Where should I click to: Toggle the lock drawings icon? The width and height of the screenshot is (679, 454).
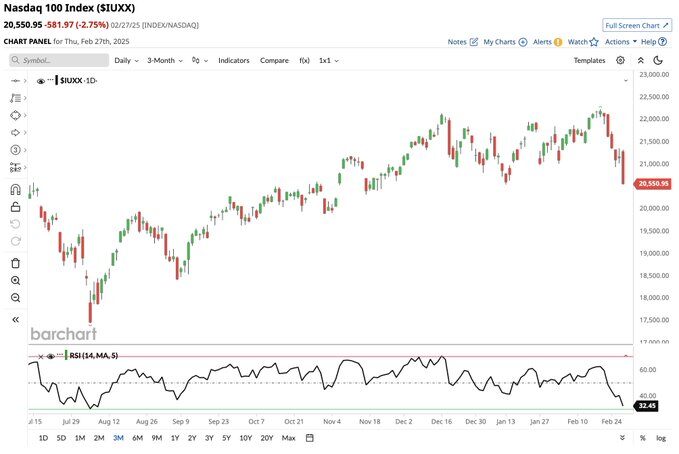pos(16,207)
